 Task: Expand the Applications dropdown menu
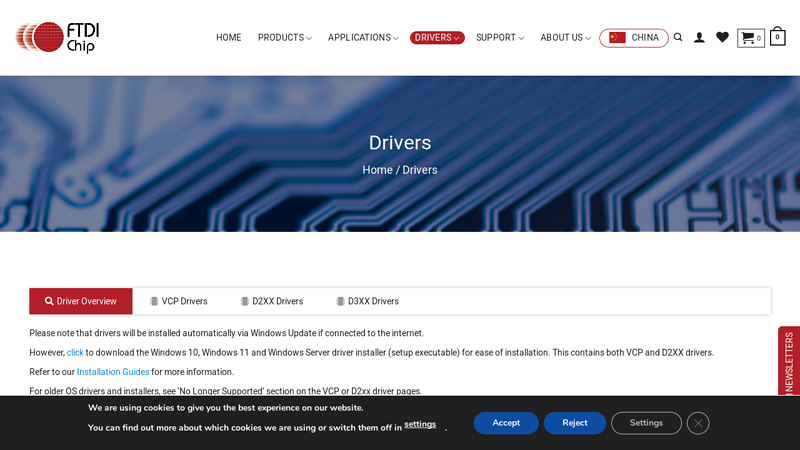[x=363, y=38]
